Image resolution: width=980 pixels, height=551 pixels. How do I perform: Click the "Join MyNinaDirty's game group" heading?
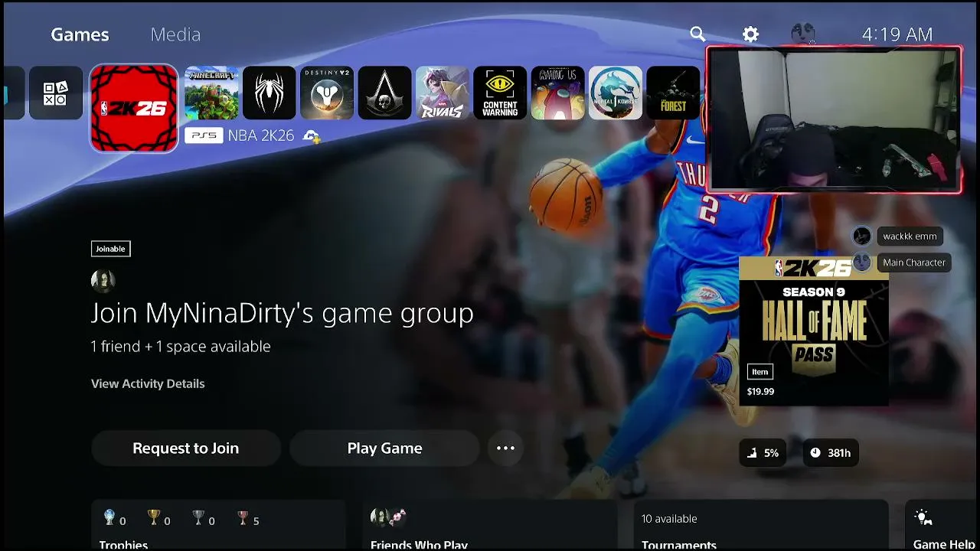pyautogui.click(x=283, y=313)
